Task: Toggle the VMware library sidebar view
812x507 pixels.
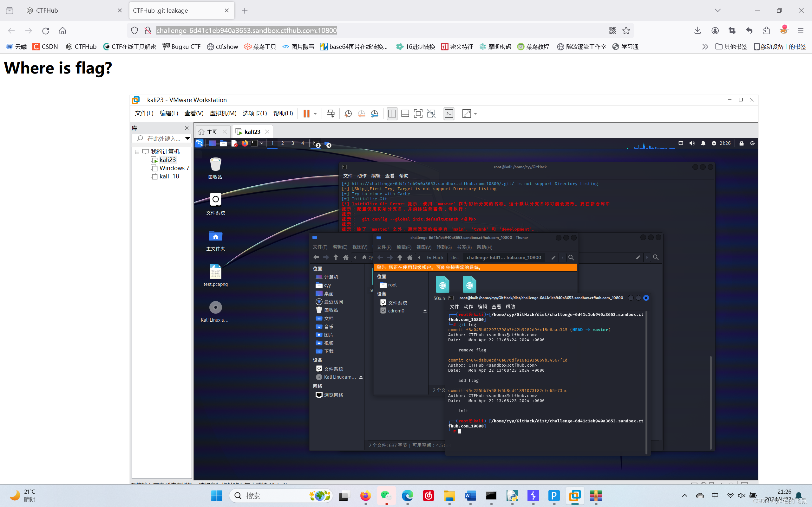Action: click(x=392, y=114)
